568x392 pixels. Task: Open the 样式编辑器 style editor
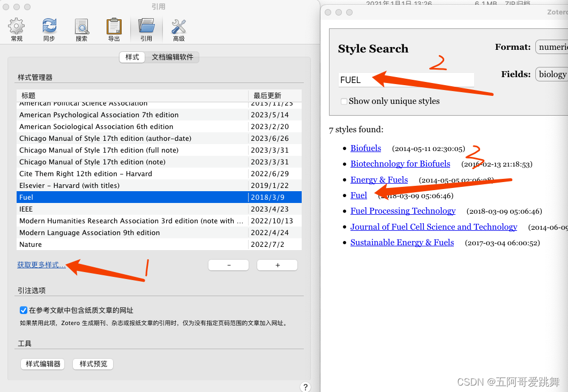tap(43, 364)
